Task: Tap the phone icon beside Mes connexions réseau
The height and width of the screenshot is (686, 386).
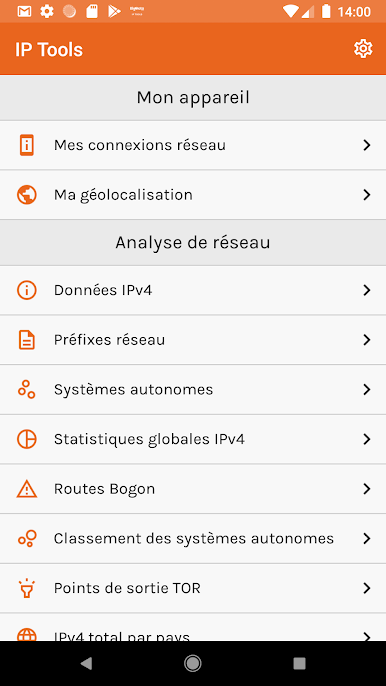Action: pos(27,145)
